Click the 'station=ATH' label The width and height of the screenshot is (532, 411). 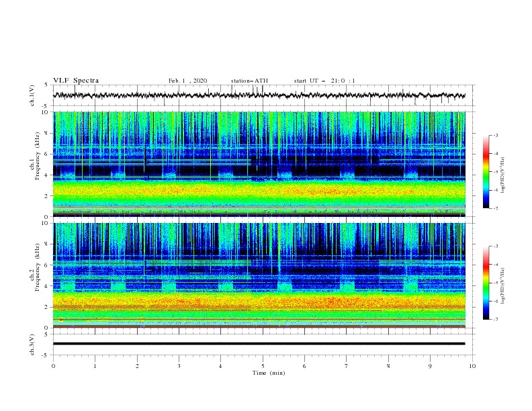pos(249,81)
